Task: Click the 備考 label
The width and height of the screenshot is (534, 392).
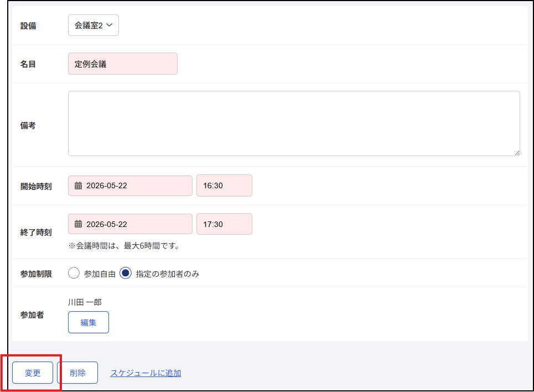Action: (x=28, y=126)
